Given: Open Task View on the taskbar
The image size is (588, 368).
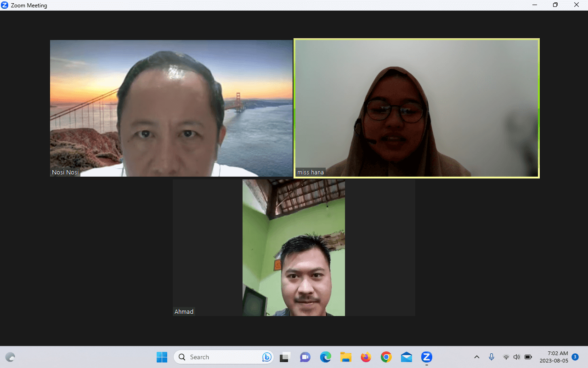Looking at the screenshot, I should coord(285,357).
